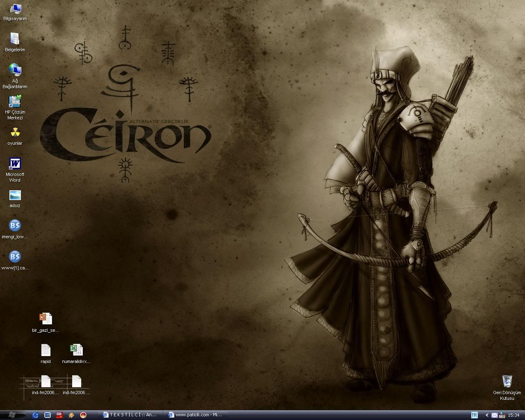Select the Ağ Bağlantılarım icon
Viewport: 525px width, 420px height.
tap(15, 76)
